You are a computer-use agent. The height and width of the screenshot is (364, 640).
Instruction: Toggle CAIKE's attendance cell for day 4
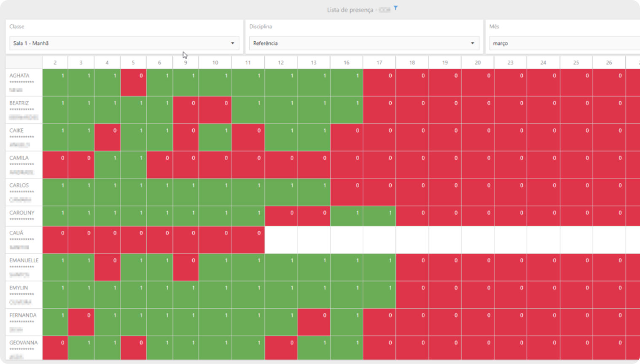pyautogui.click(x=107, y=137)
